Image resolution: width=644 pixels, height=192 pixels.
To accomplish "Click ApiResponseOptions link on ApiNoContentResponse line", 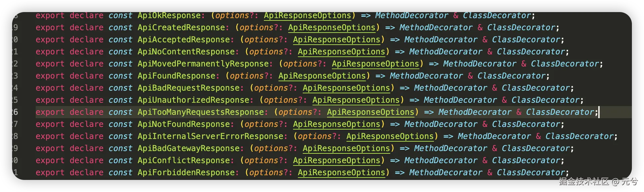I will (x=341, y=52).
